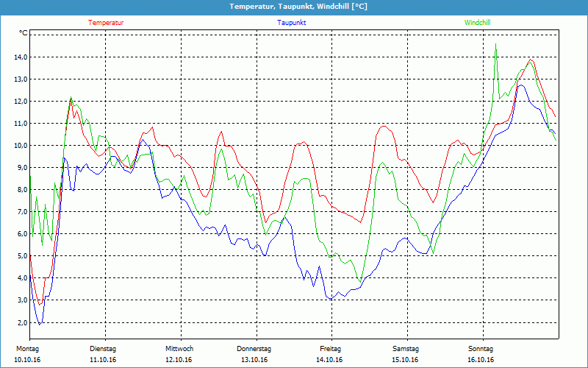Click the Freitag day label
This screenshot has width=588, height=368.
pos(330,349)
